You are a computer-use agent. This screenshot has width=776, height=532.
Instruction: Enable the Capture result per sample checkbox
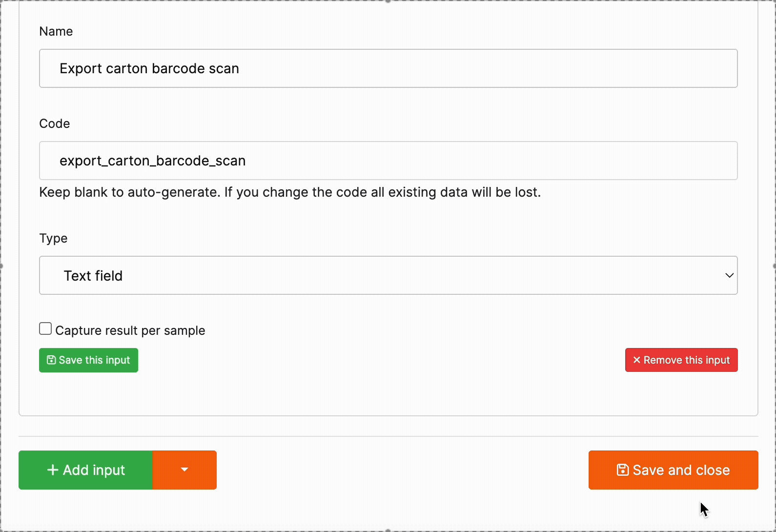45,329
